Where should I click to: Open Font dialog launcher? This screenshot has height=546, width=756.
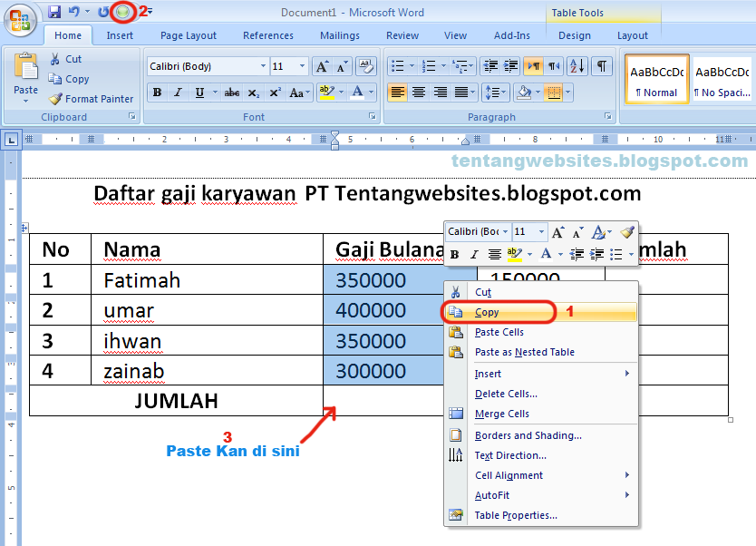tap(373, 116)
